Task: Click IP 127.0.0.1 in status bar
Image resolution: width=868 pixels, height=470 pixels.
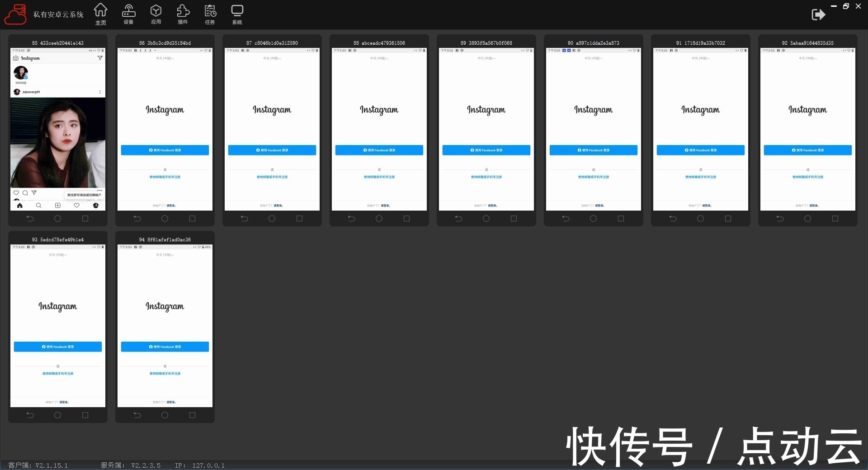Action: click(200, 465)
